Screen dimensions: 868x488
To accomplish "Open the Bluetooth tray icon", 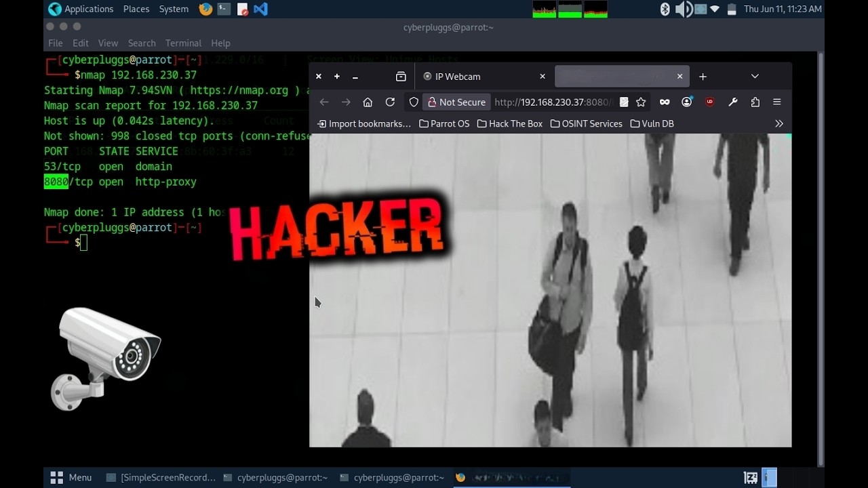I will pyautogui.click(x=665, y=9).
